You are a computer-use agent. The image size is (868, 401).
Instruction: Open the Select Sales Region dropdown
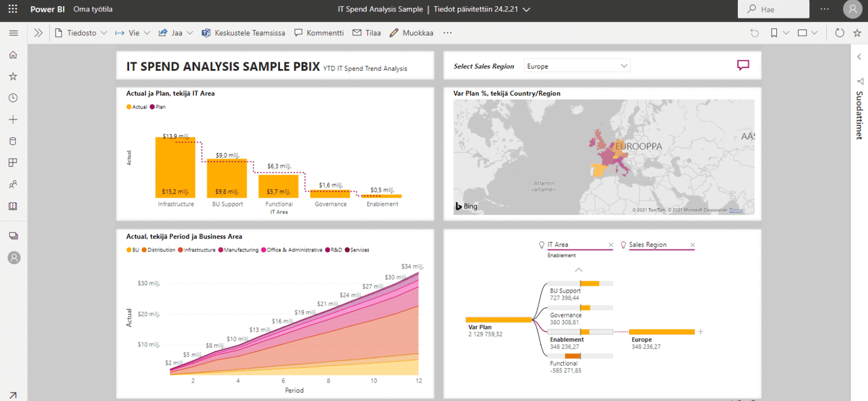point(577,66)
